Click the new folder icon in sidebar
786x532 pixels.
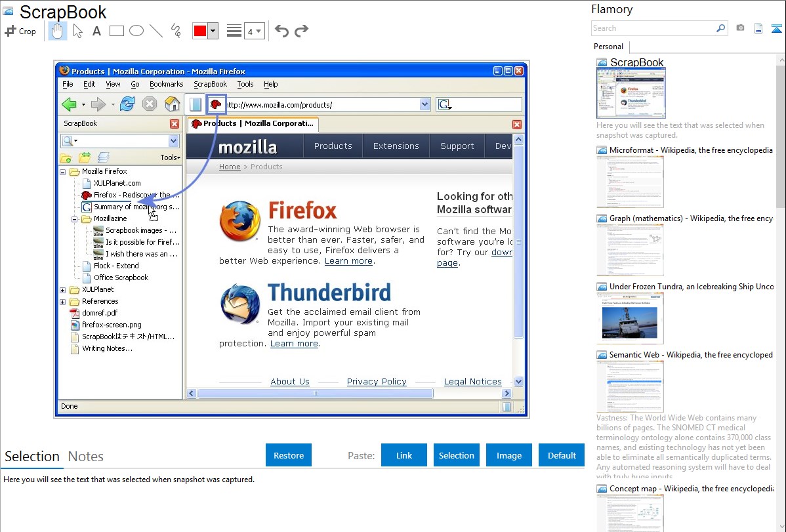click(66, 158)
